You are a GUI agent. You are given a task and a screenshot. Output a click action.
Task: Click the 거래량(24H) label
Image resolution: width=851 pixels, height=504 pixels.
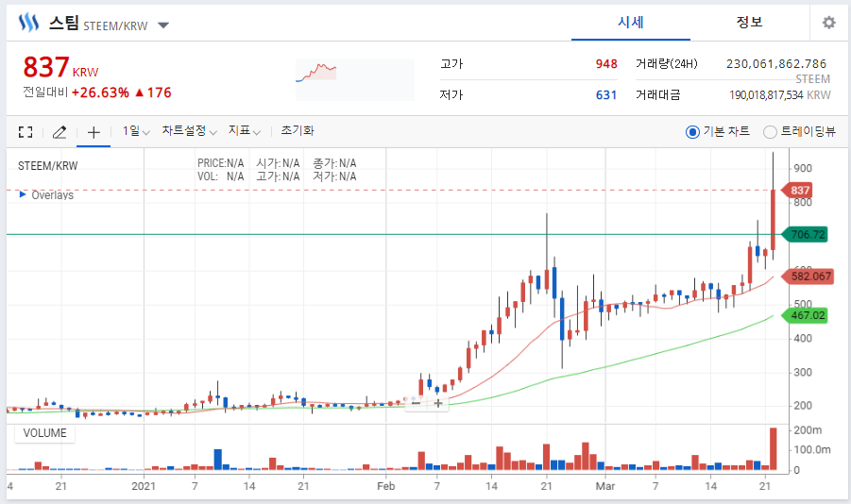click(x=667, y=64)
